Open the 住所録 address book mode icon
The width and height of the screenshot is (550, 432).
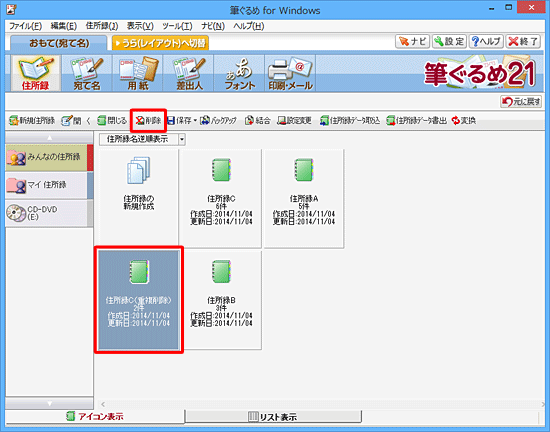(36, 73)
